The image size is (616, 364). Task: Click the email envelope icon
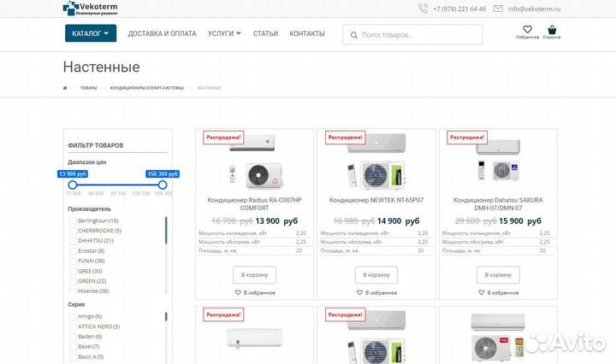pyautogui.click(x=498, y=9)
